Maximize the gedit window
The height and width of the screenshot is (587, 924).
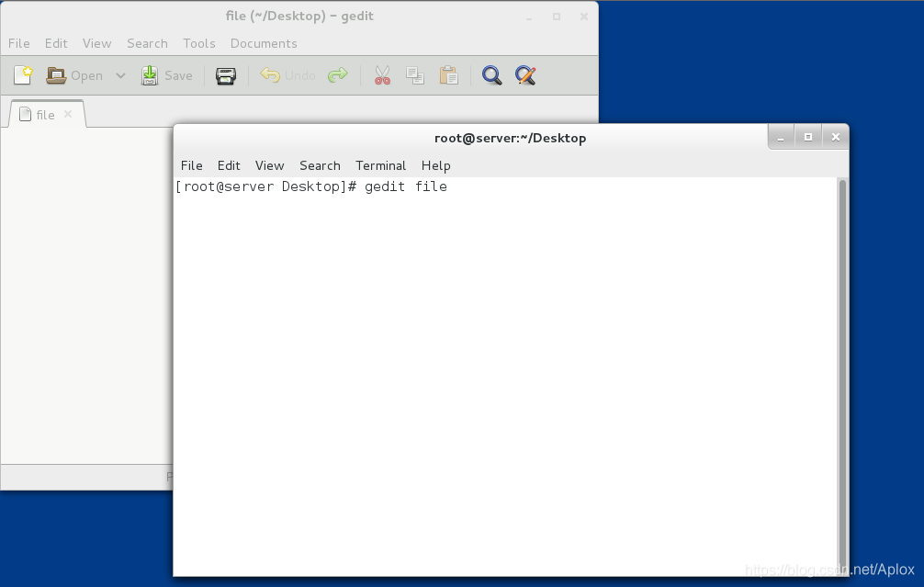point(557,17)
